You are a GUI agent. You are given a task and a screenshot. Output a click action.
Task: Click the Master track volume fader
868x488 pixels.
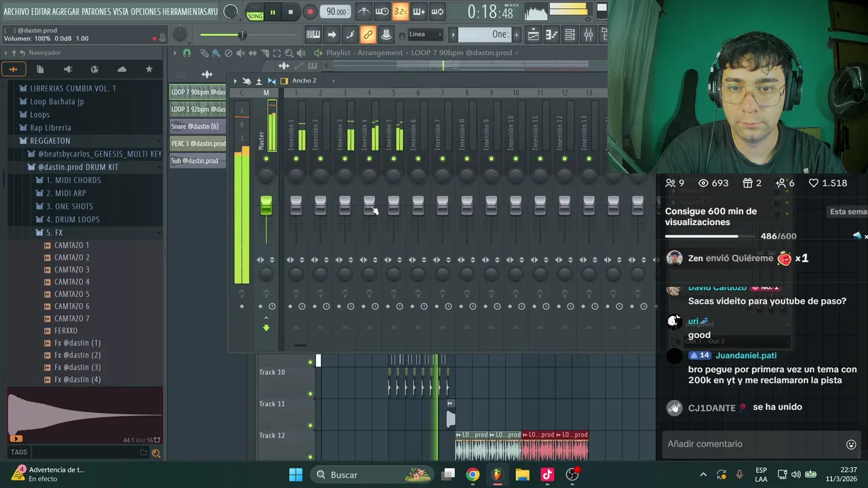(x=266, y=206)
